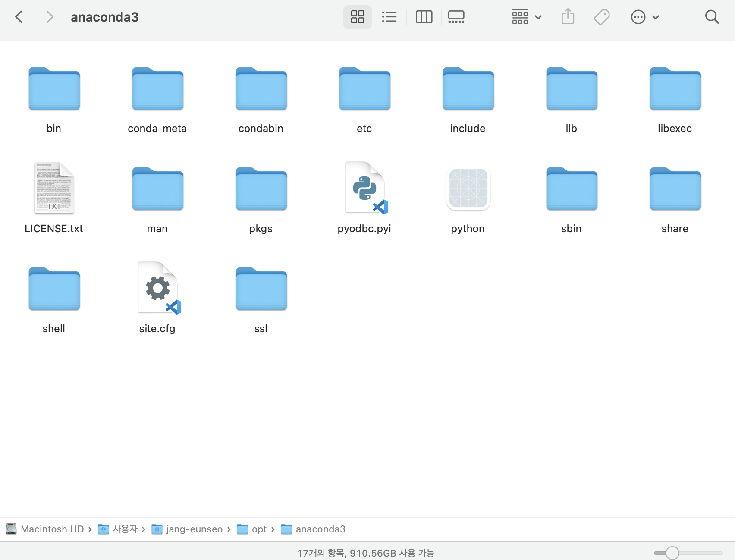The image size is (735, 560).
Task: Click jang-eunseo in the path bar
Action: point(187,529)
